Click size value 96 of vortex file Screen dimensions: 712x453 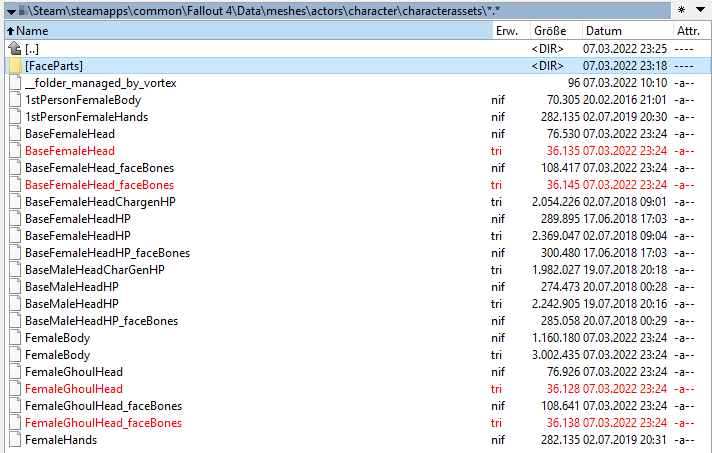pyautogui.click(x=574, y=83)
